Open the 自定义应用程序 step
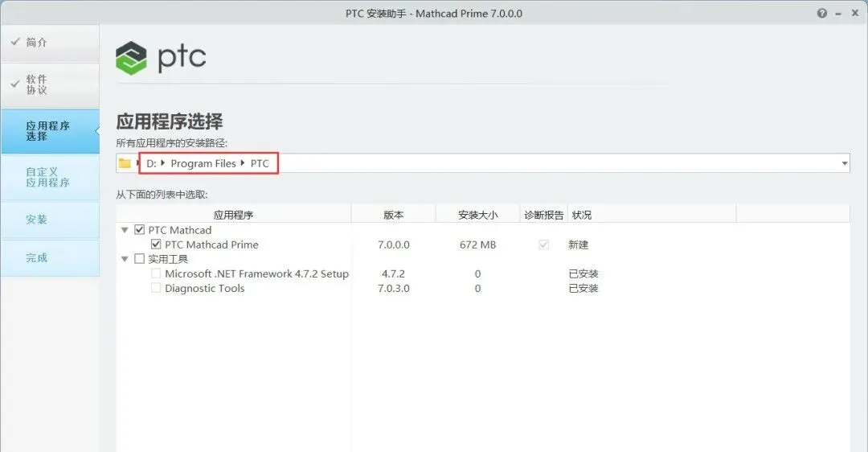Screen dimensions: 868x452 51,177
